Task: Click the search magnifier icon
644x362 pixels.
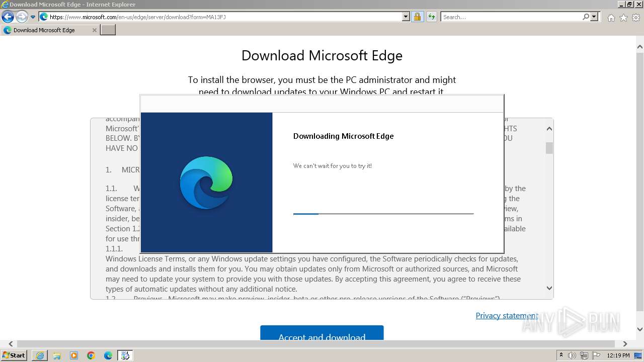Action: tap(586, 17)
